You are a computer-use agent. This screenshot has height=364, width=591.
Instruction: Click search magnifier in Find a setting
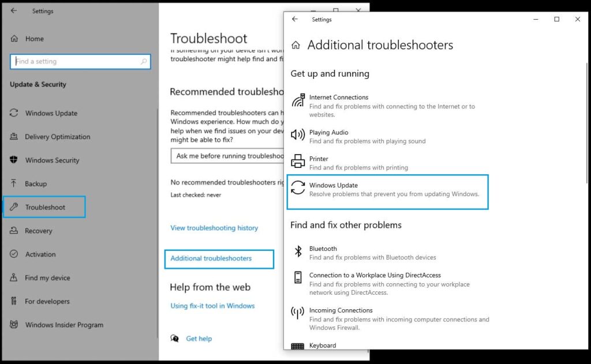tap(144, 61)
